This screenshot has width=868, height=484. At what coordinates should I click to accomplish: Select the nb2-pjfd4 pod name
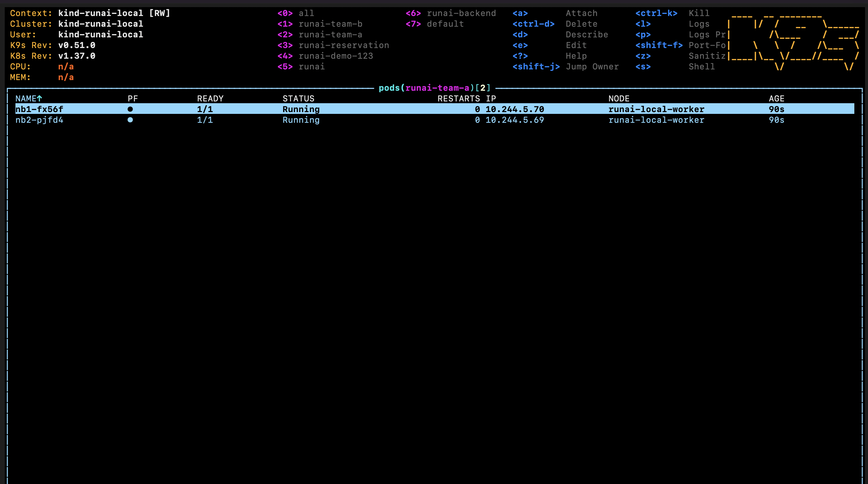(39, 120)
